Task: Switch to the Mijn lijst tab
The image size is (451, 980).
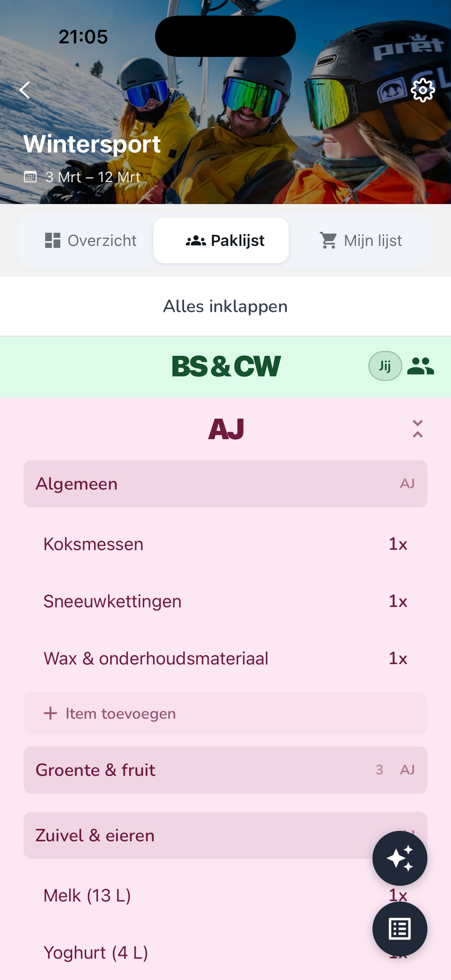Action: pyautogui.click(x=361, y=240)
